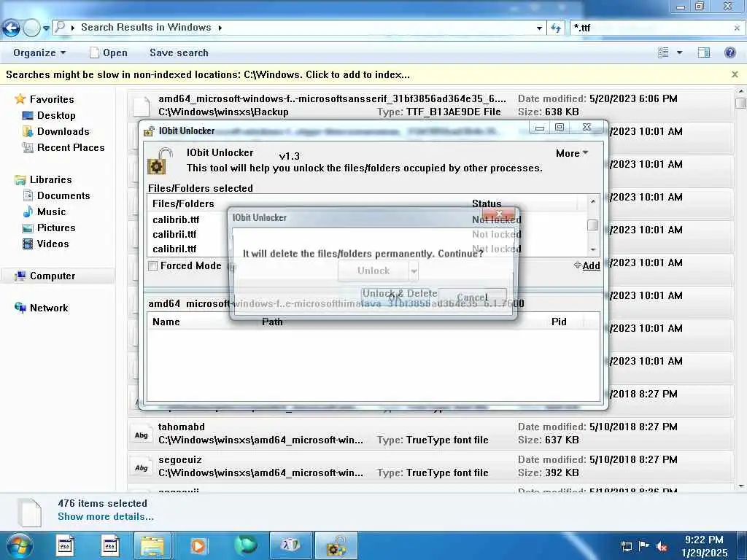
Task: Open Desktop in Favorites
Action: (55, 115)
